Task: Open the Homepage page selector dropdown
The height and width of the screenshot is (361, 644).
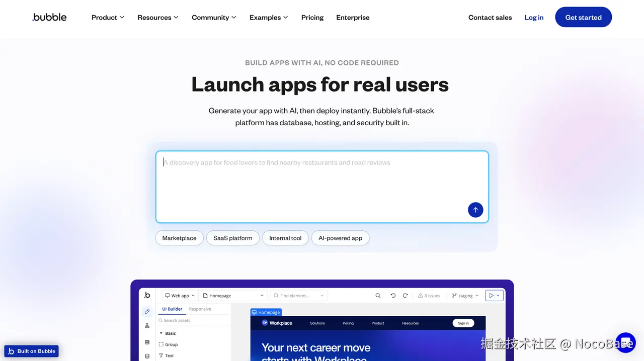Action: coord(233,296)
